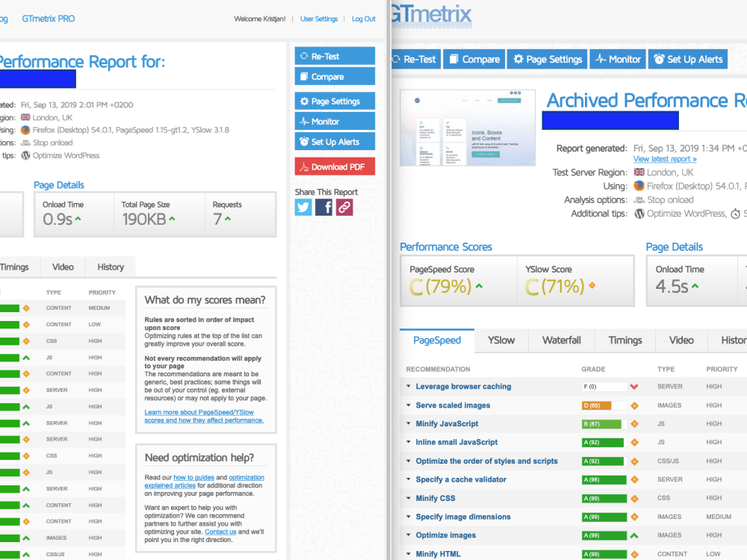Click Monitor button in left report

point(335,122)
